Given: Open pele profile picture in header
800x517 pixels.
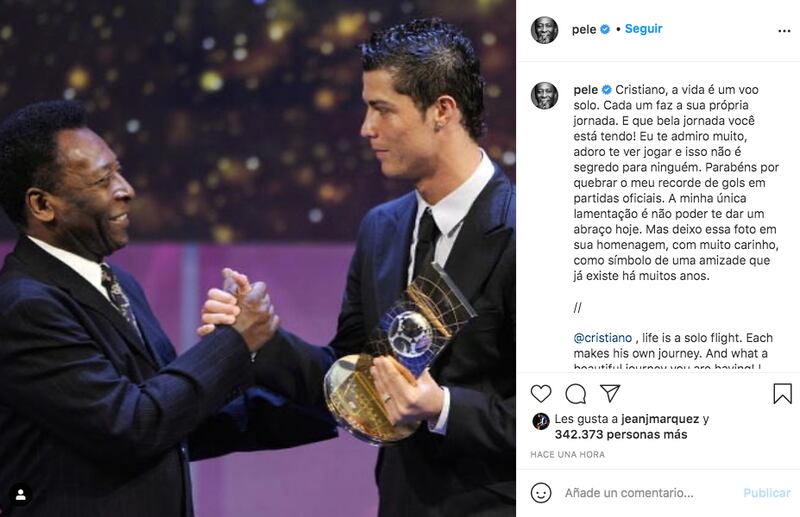Looking at the screenshot, I should 544,30.
